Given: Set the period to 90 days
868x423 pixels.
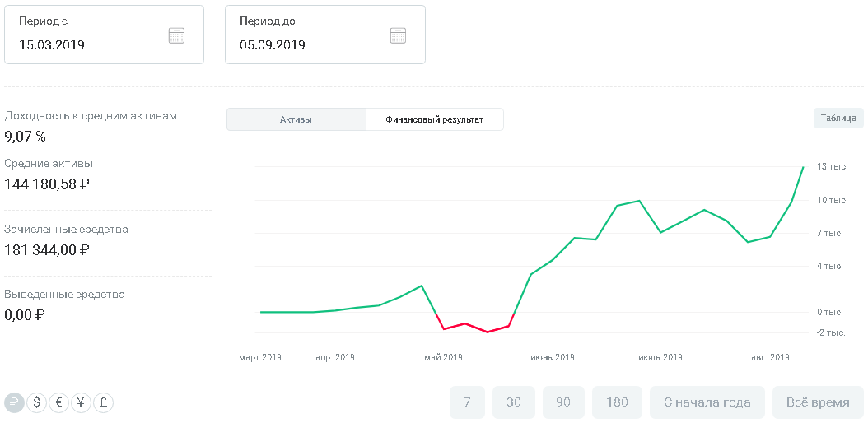Looking at the screenshot, I should pos(563,402).
